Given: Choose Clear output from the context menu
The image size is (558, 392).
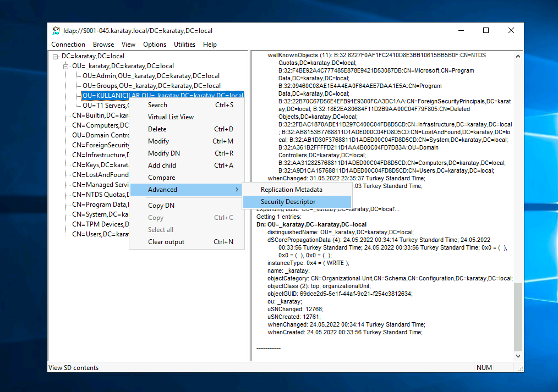Looking at the screenshot, I should pyautogui.click(x=187, y=242).
